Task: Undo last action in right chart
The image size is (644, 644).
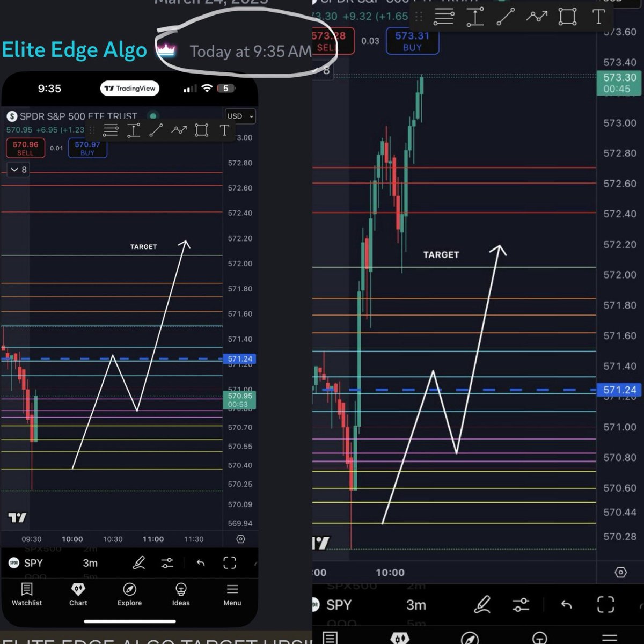Action: tap(566, 605)
